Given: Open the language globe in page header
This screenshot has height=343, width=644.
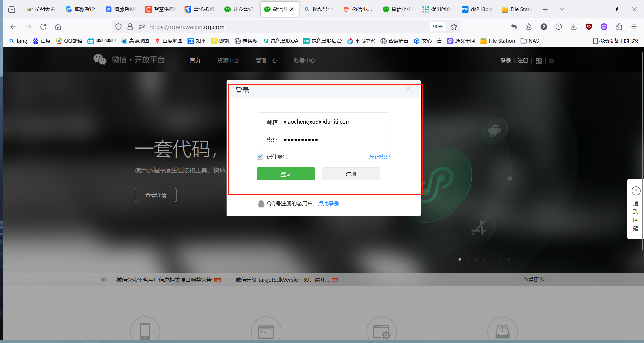Looking at the screenshot, I should (551, 61).
